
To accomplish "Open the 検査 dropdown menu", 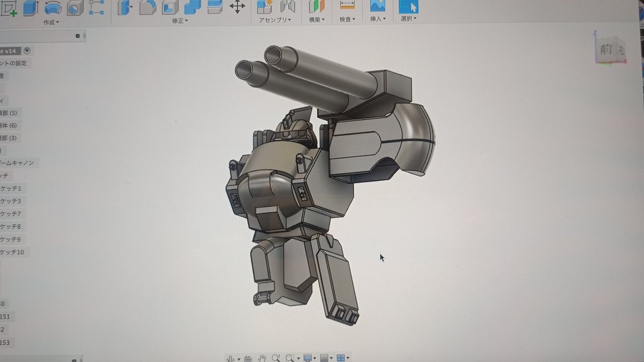I will [348, 19].
